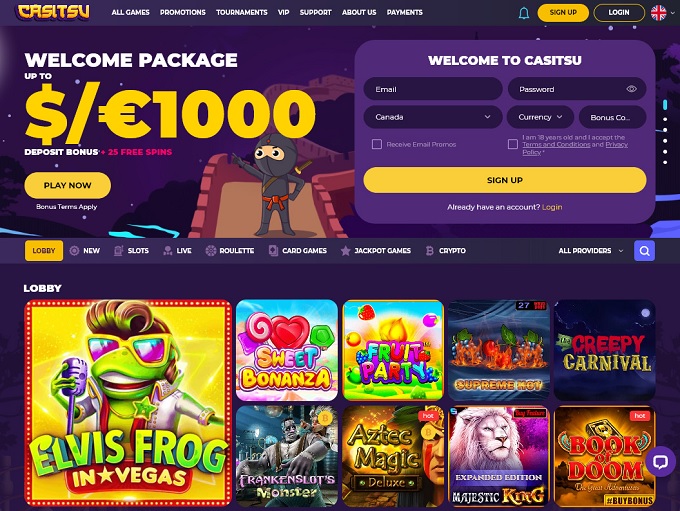Open the Promotions menu item
The height and width of the screenshot is (511, 680).
click(183, 13)
